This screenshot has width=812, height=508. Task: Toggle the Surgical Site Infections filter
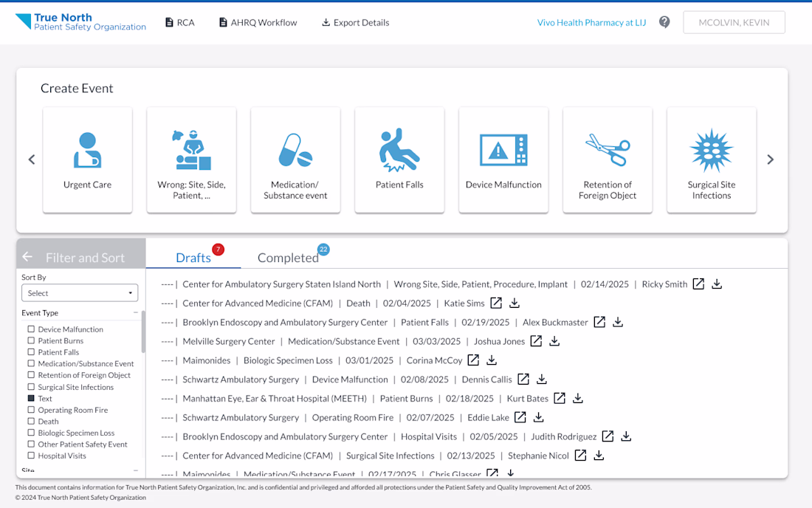coord(31,387)
